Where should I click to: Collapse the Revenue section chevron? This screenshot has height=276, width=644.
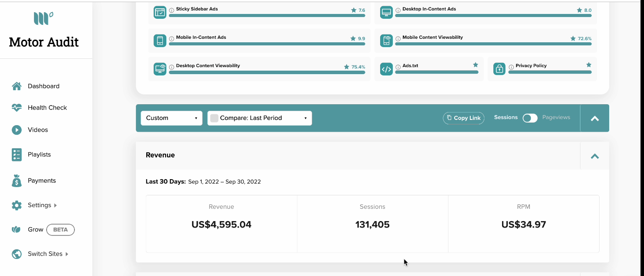[595, 156]
